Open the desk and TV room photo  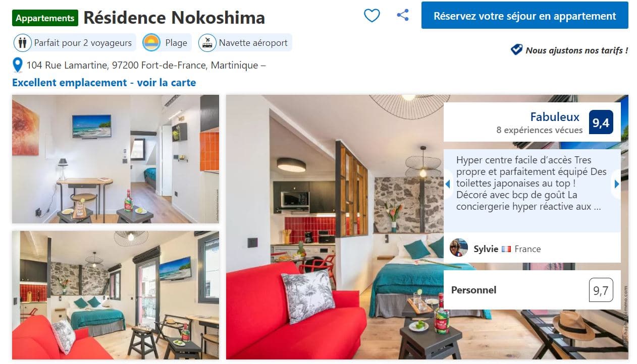click(x=116, y=159)
